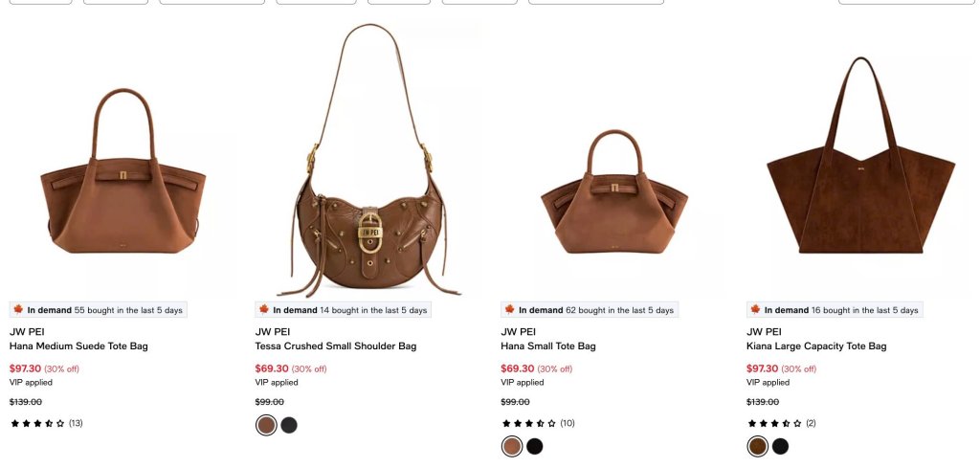Open the Tessa Crushed Small Shoulder Bag title link
Screen dimensions: 980x468
(336, 346)
